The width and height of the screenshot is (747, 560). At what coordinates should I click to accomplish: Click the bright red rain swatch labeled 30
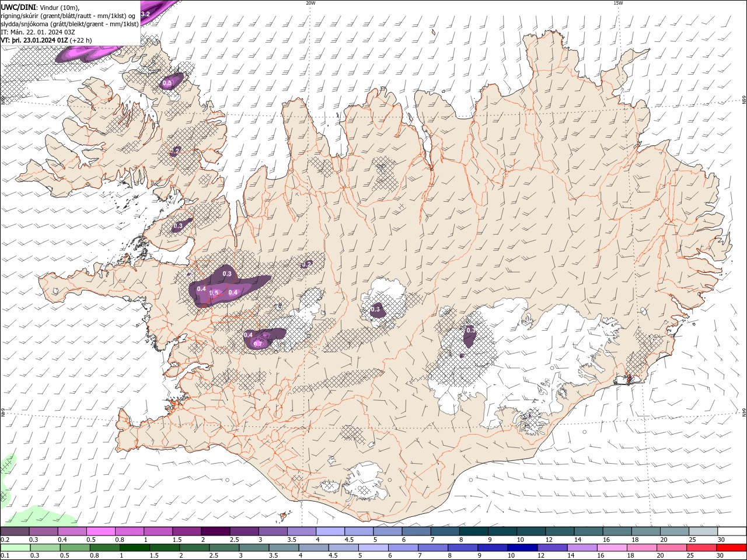731,548
